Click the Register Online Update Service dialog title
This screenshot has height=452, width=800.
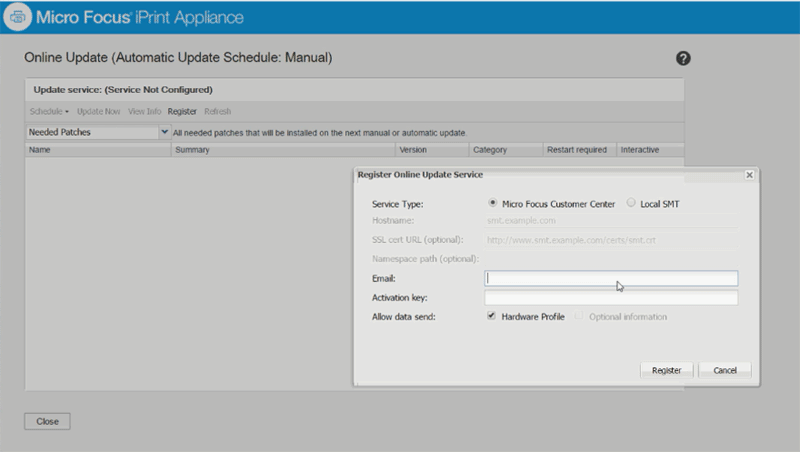point(420,174)
